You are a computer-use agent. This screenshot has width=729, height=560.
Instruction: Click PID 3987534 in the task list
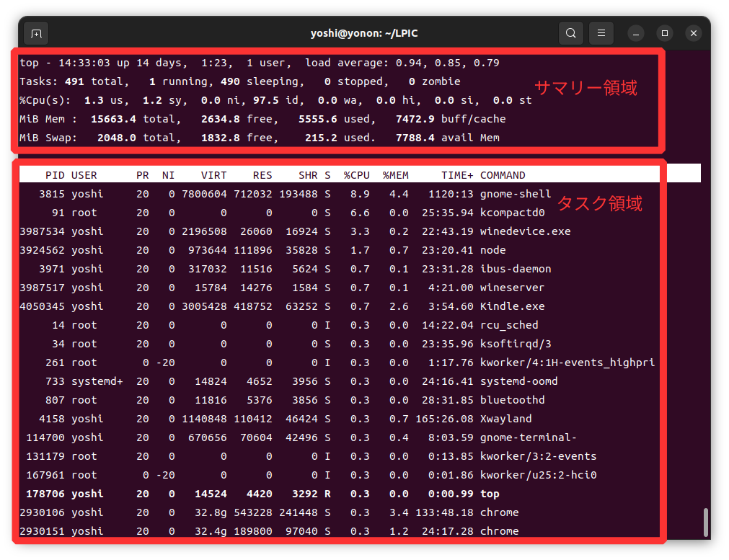pos(42,231)
